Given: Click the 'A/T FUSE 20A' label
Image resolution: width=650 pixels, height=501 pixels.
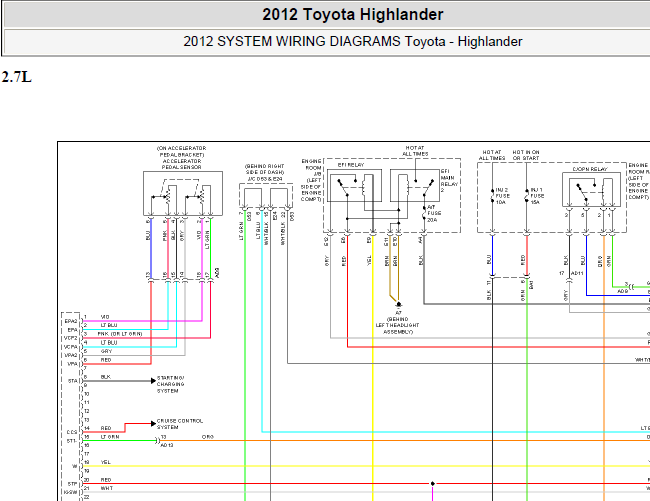Looking at the screenshot, I should pyautogui.click(x=434, y=213).
